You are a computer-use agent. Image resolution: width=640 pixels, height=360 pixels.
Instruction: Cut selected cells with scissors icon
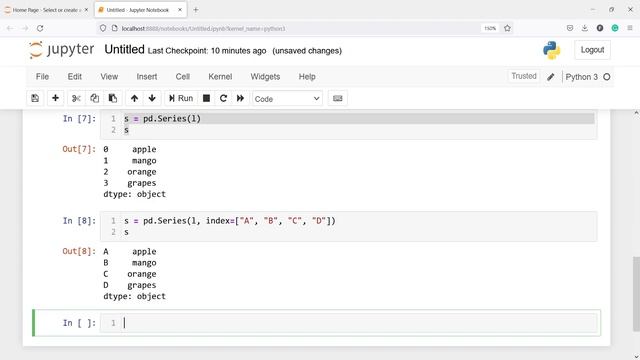[76, 98]
